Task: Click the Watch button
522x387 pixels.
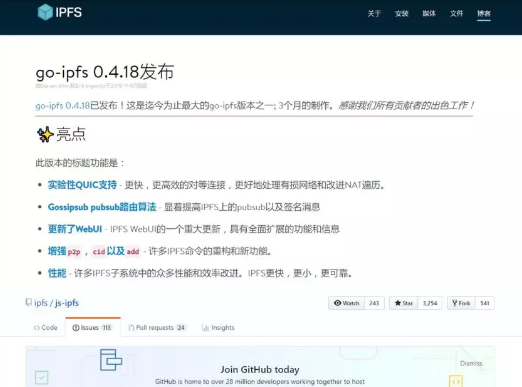Action: click(346, 303)
